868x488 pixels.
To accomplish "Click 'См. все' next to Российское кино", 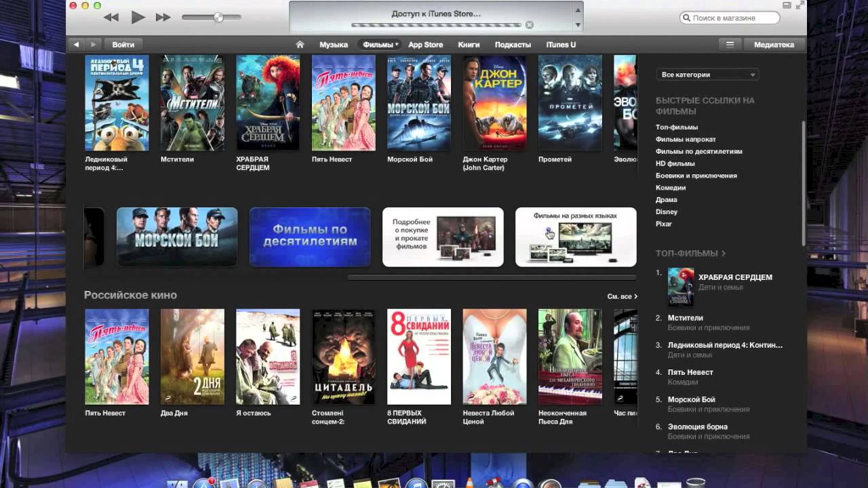I will (622, 296).
